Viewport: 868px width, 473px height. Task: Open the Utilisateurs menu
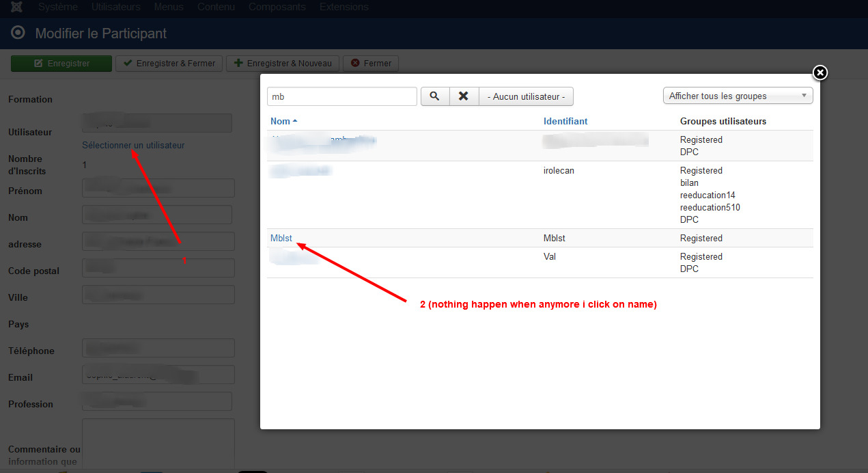coord(115,8)
